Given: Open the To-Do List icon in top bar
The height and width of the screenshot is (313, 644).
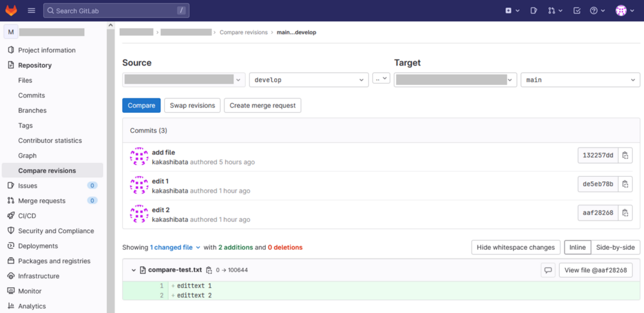Looking at the screenshot, I should pos(576,10).
